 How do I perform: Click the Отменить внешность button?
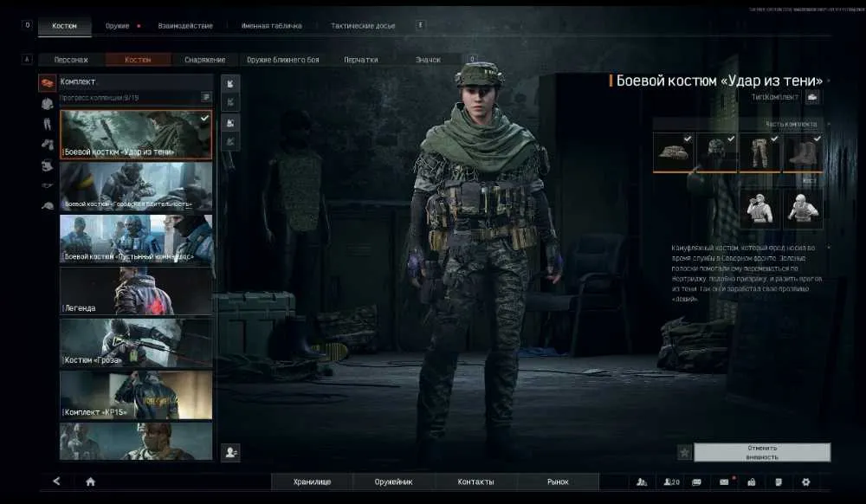click(x=762, y=453)
